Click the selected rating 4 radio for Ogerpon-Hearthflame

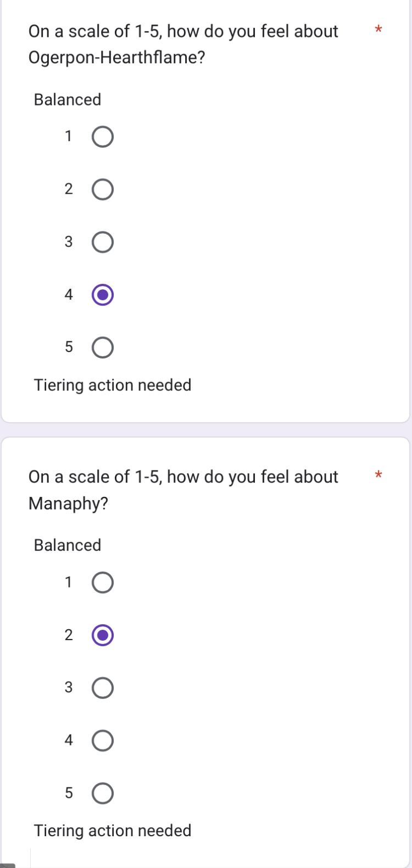pos(103,295)
